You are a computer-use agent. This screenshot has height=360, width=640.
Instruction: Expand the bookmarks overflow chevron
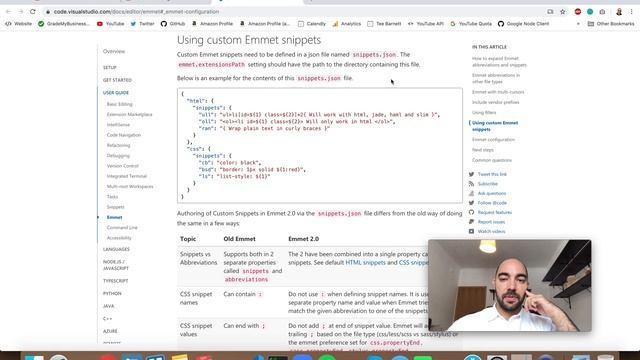[x=578, y=24]
